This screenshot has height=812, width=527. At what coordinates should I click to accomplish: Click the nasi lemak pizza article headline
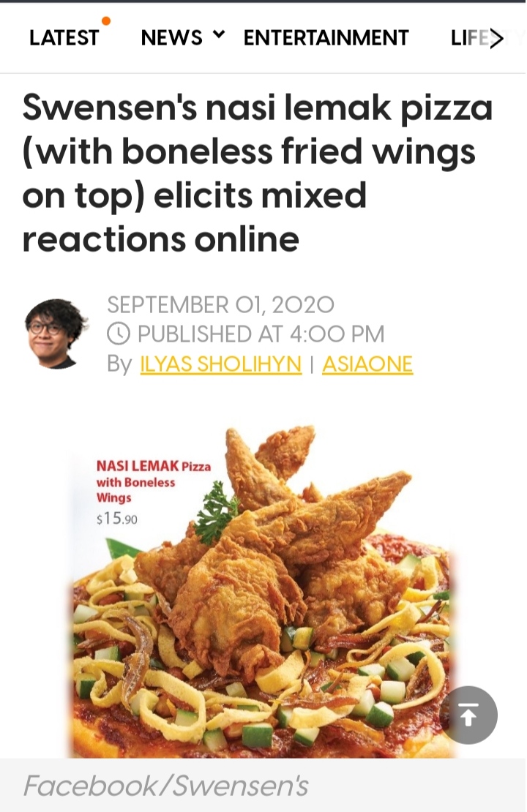tap(257, 173)
